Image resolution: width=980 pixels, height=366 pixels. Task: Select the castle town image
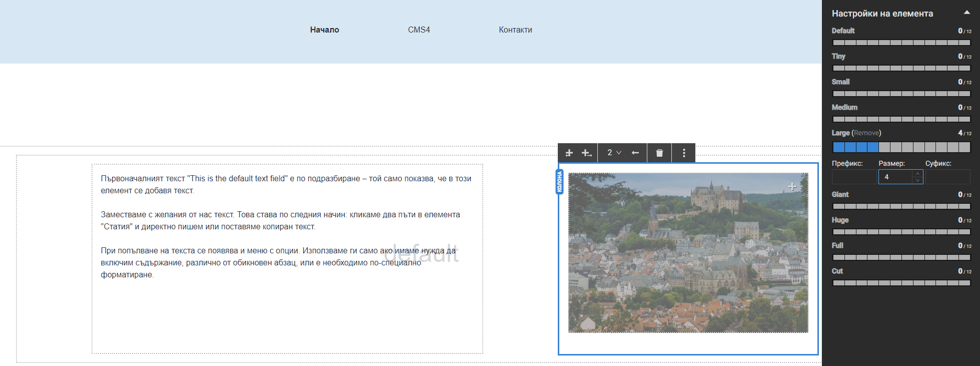(688, 253)
